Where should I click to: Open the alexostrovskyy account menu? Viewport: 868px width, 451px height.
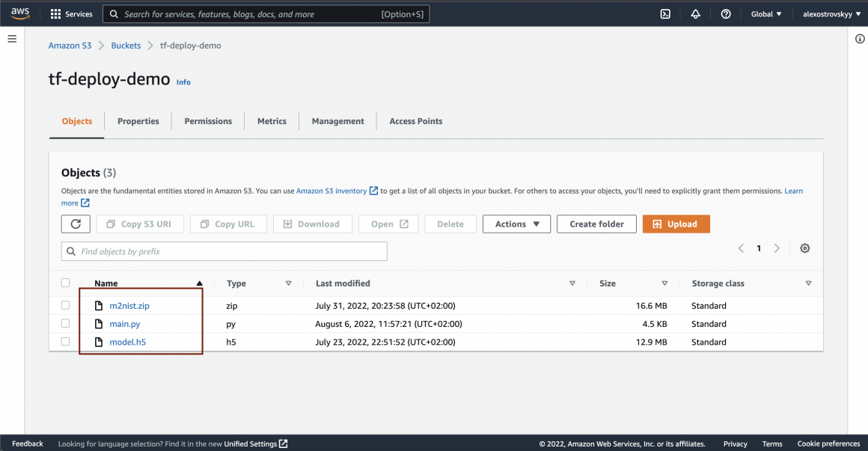click(831, 14)
